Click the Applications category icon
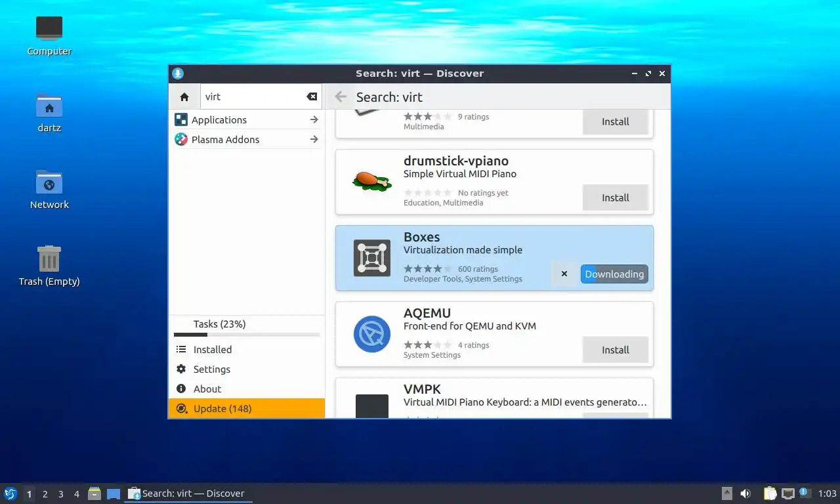Image resolution: width=840 pixels, height=504 pixels. pos(181,119)
